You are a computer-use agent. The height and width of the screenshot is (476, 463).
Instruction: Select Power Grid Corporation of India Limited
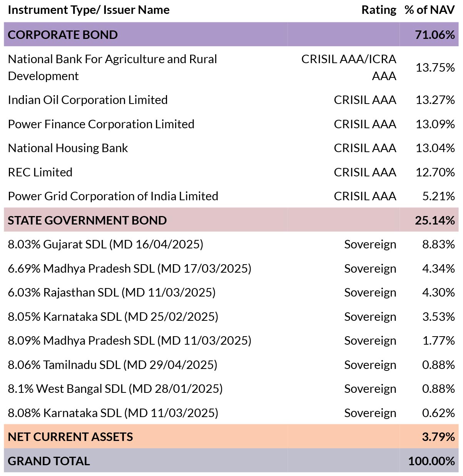click(x=113, y=196)
